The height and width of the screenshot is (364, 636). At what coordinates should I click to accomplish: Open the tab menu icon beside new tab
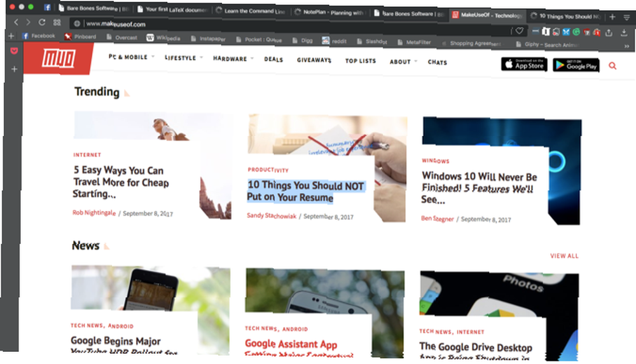(626, 17)
